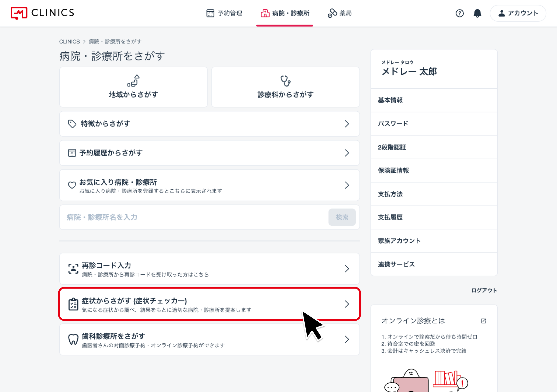This screenshot has height=392, width=557.
Task: Click the オンライン診療とは heading
Action: [413, 321]
